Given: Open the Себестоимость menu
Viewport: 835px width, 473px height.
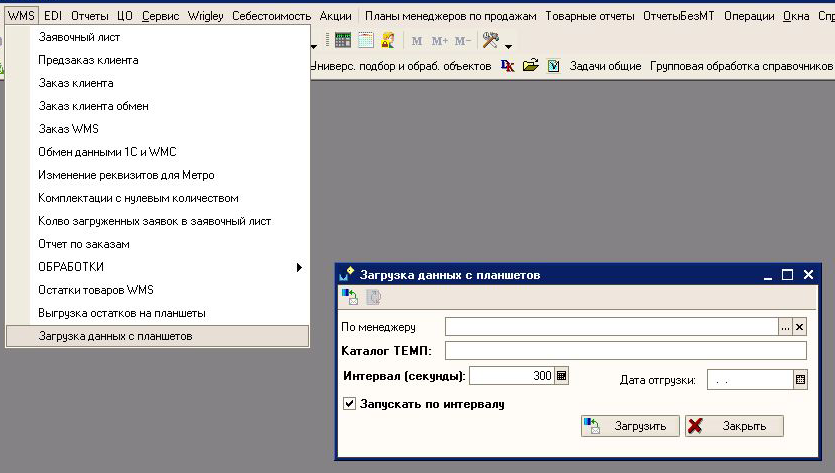Looking at the screenshot, I should (272, 16).
